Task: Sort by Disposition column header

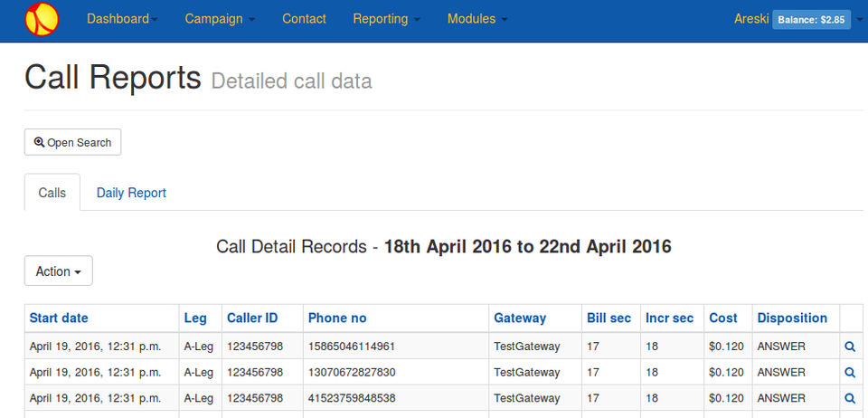Action: (792, 318)
